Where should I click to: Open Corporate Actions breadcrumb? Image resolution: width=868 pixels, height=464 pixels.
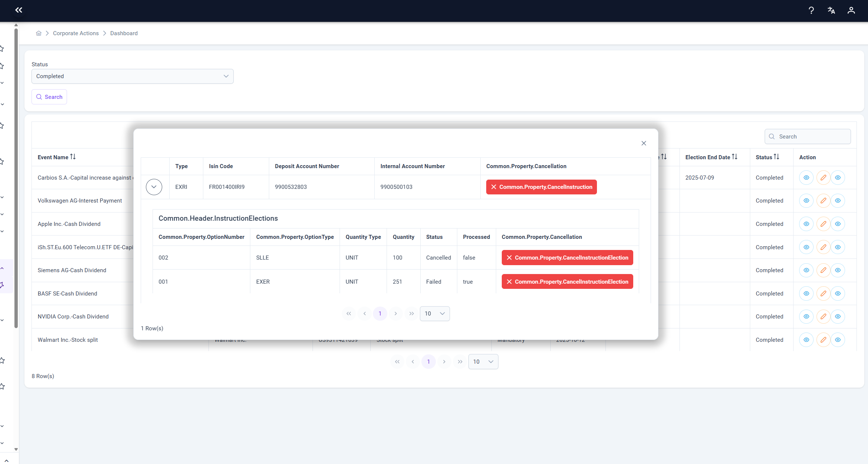point(76,33)
